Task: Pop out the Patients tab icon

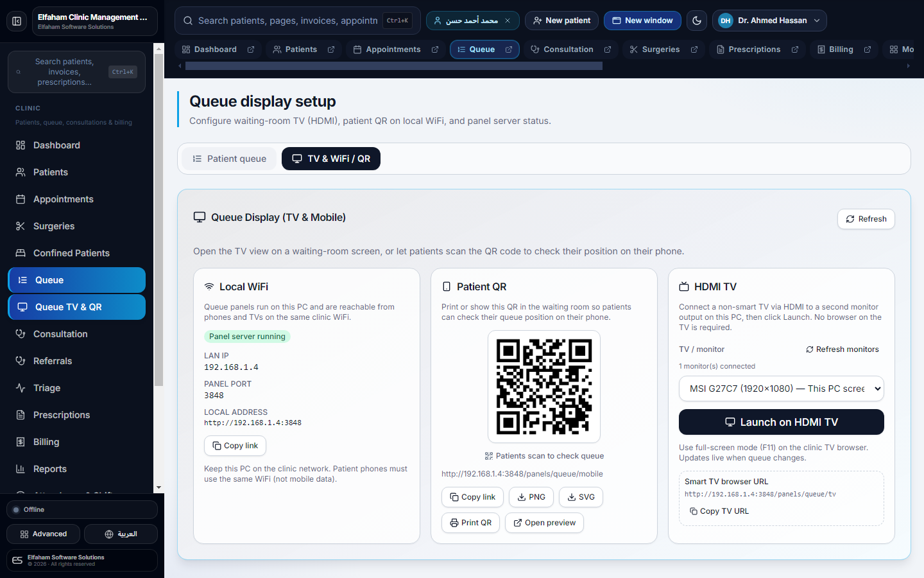Action: tap(331, 49)
